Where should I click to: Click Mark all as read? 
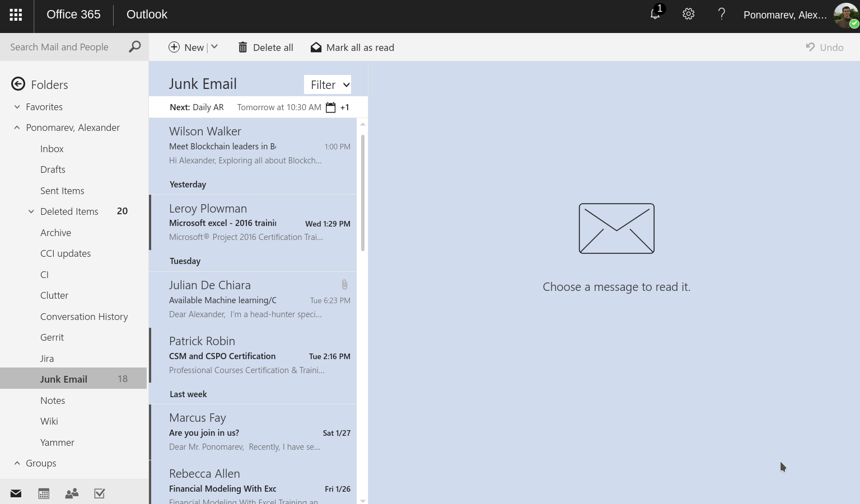352,47
